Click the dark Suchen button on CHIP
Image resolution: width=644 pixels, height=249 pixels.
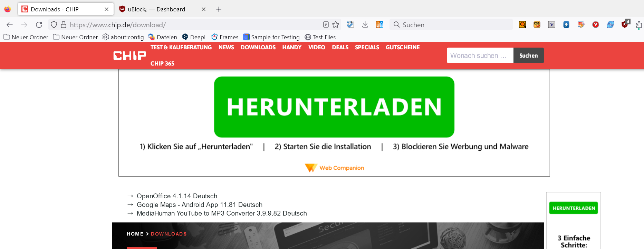528,56
